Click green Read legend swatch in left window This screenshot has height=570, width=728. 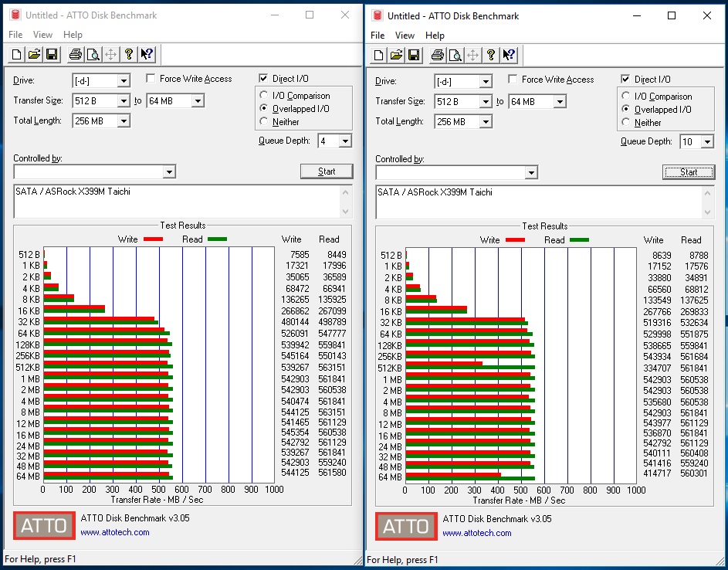(x=217, y=239)
